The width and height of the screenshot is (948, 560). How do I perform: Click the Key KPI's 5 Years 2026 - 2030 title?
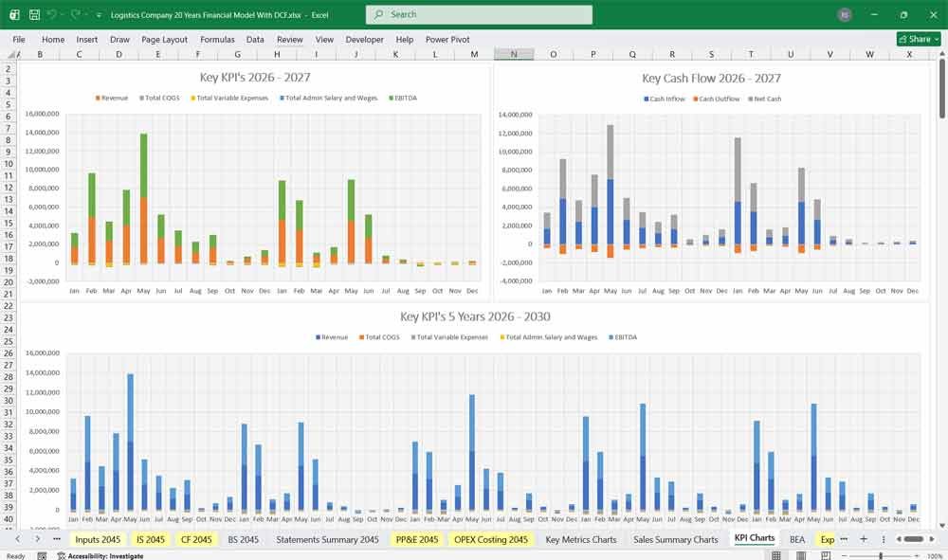[475, 316]
